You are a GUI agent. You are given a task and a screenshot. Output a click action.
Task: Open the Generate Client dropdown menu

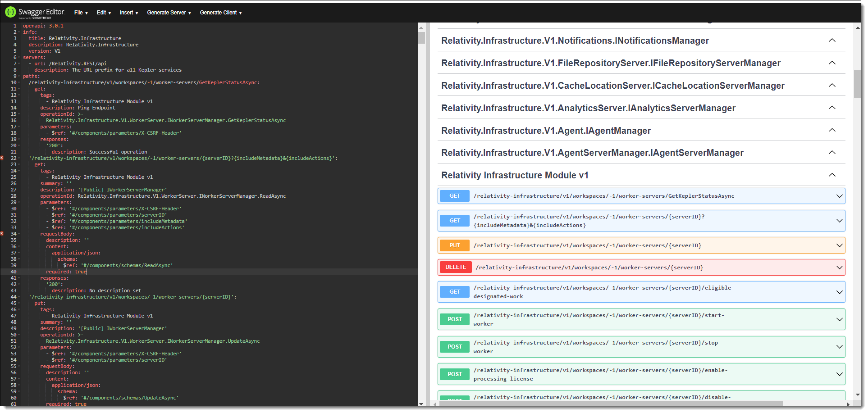[x=221, y=13]
